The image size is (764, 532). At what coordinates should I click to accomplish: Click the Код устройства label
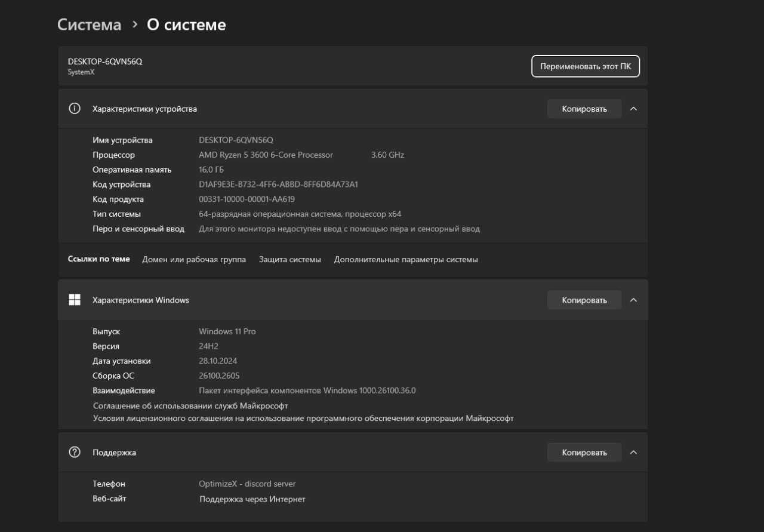121,184
